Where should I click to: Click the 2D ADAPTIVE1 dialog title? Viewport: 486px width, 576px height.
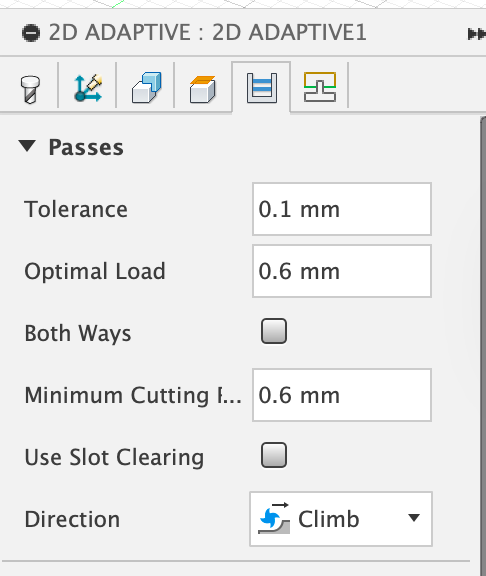pyautogui.click(x=208, y=32)
